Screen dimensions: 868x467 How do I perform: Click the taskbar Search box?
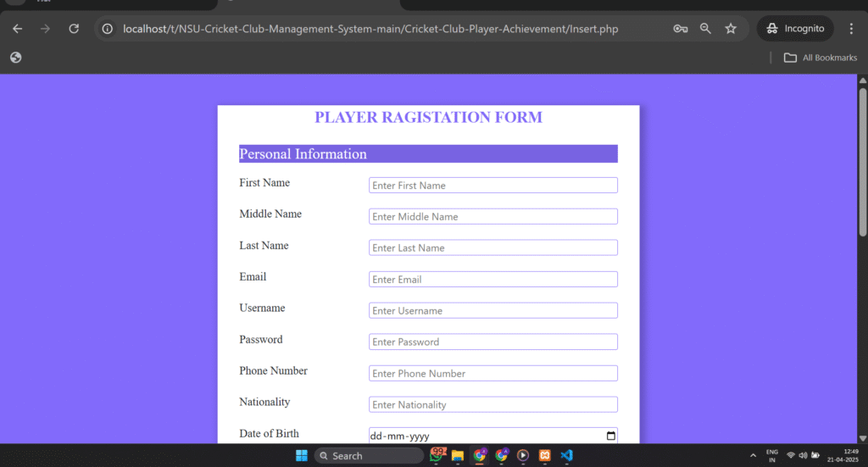(x=369, y=455)
